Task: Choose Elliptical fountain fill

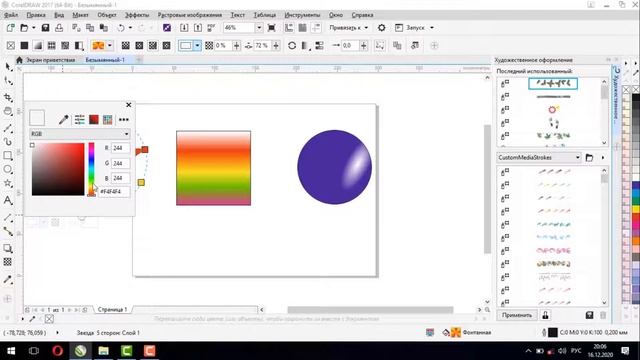Action: pyautogui.click(x=139, y=45)
